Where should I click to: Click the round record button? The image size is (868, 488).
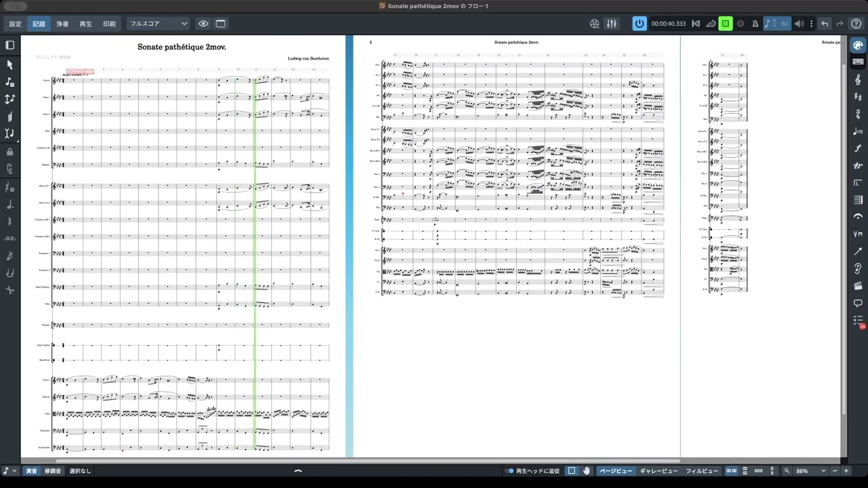tap(741, 24)
